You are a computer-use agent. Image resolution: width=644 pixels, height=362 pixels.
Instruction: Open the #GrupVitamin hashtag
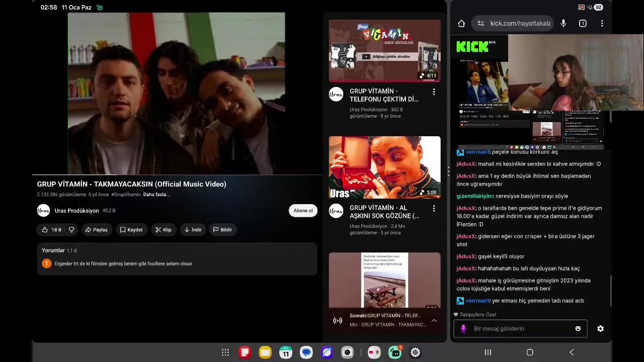tap(126, 195)
